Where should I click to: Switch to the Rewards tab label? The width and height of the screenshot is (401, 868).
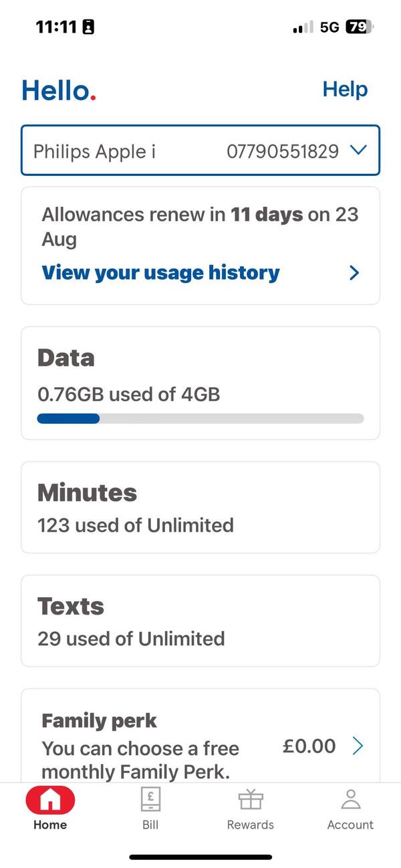[x=251, y=825]
